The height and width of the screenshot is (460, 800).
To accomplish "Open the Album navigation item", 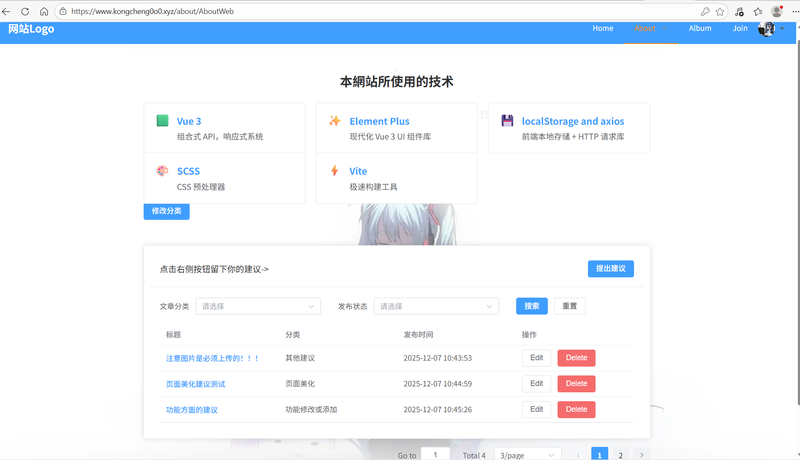I will (700, 29).
